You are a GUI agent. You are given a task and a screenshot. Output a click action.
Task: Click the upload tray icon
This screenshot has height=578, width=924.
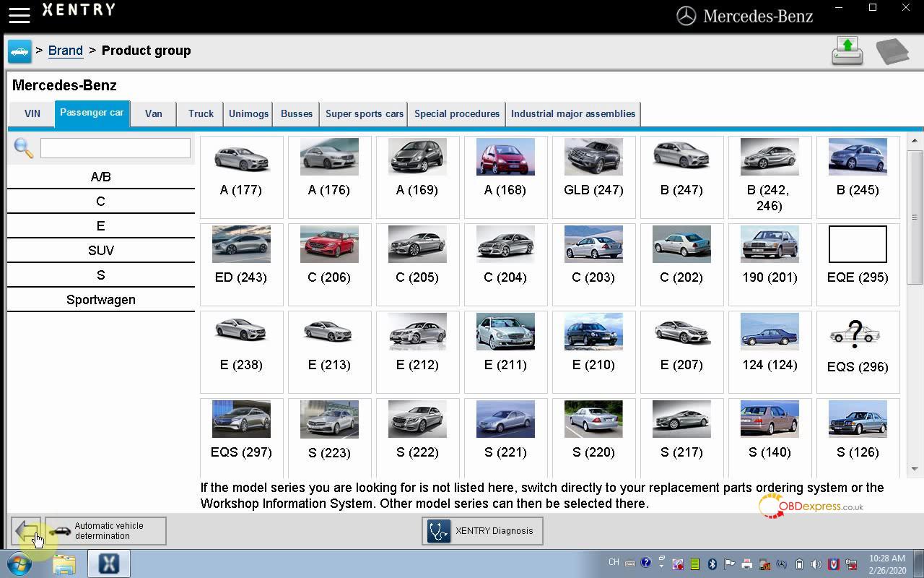tap(847, 51)
